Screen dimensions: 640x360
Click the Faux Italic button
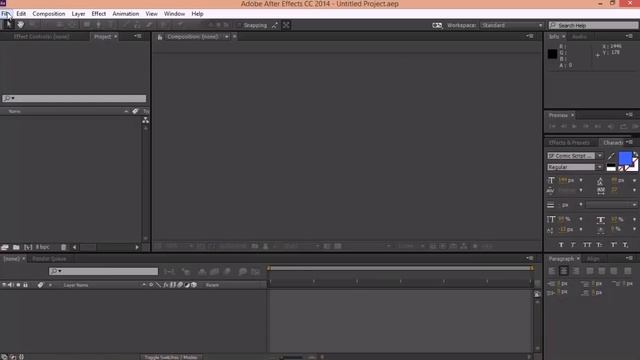pos(573,245)
